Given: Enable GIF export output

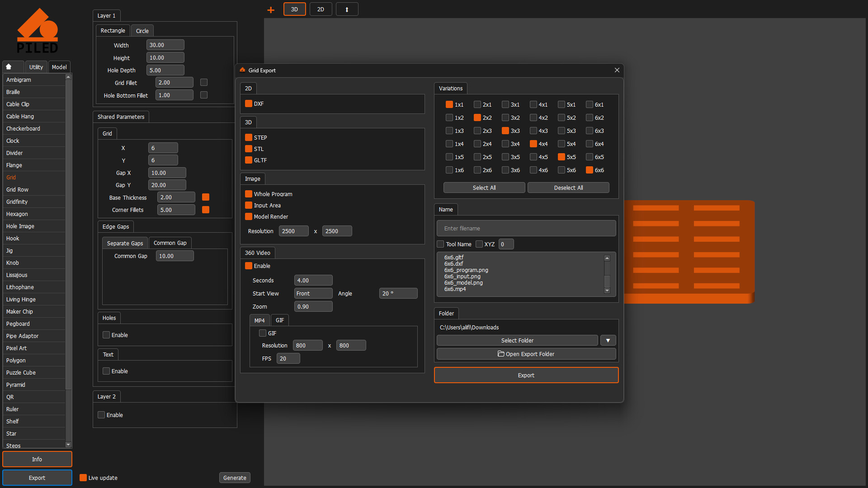Looking at the screenshot, I should 263,333.
